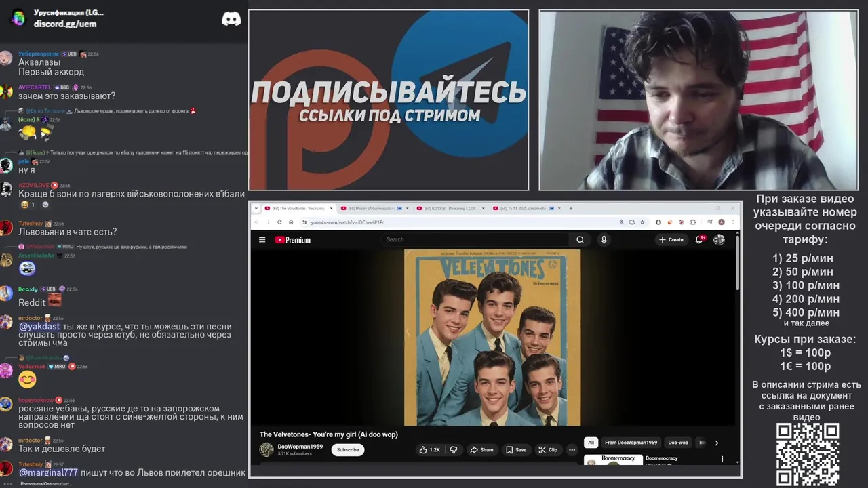868x488 pixels.
Task: Click the QR code on stream overlay
Action: tap(808, 455)
